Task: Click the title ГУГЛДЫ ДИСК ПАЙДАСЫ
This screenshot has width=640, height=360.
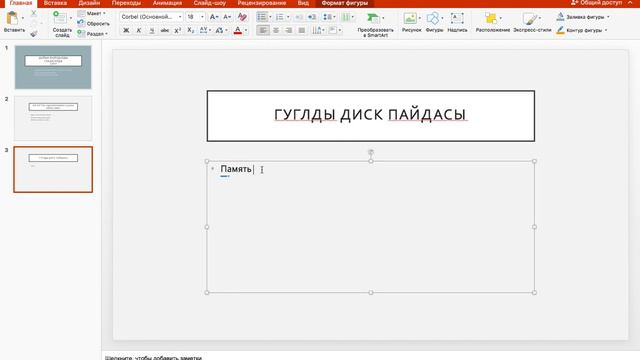Action: click(370, 115)
